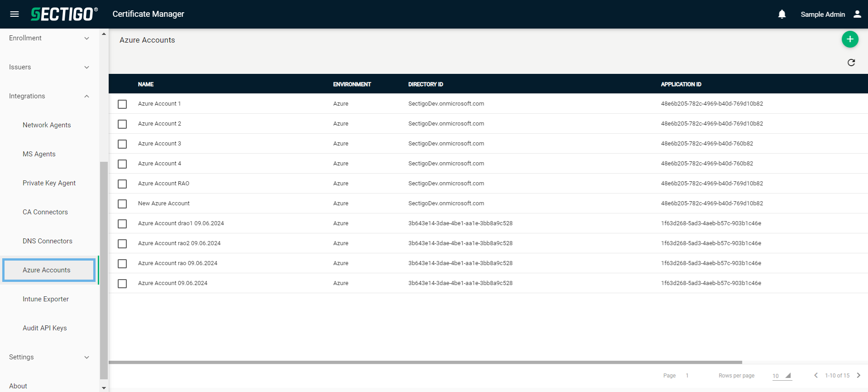Click the table horizontal scrollbar thumb
Screen dimensions: 868x392
[x=426, y=363]
